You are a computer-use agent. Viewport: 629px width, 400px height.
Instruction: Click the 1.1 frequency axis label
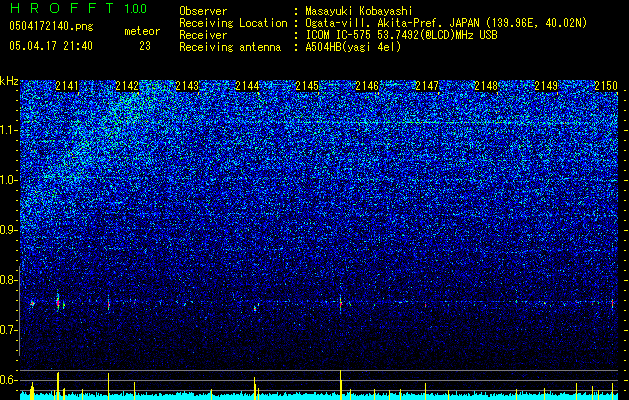click(9, 130)
